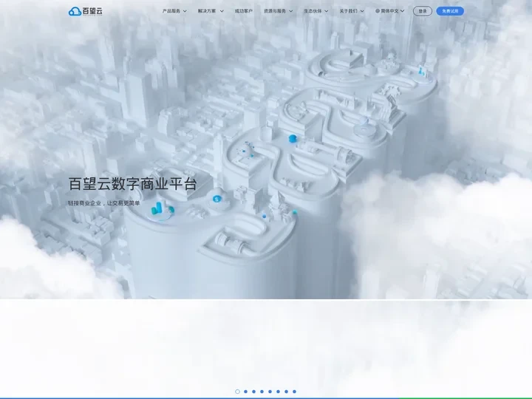Expand the 资源与服务 dropdown menu
This screenshot has width=532, height=399.
coord(279,11)
